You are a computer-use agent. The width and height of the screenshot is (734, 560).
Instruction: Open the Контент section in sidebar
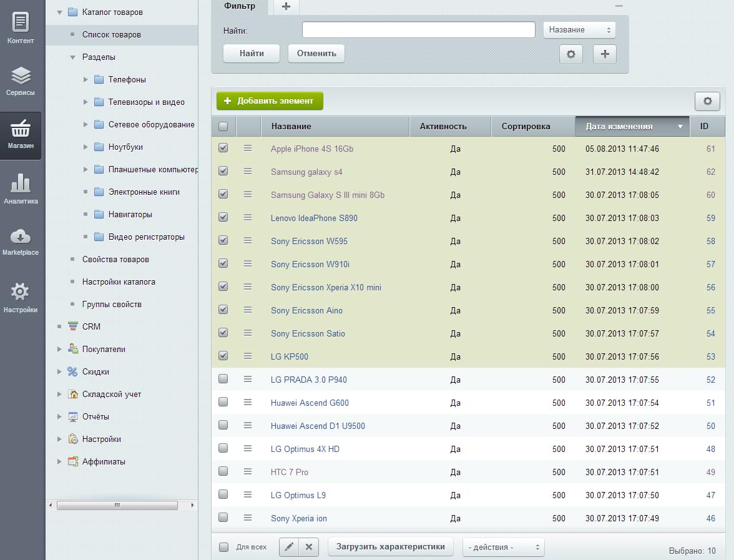click(21, 27)
